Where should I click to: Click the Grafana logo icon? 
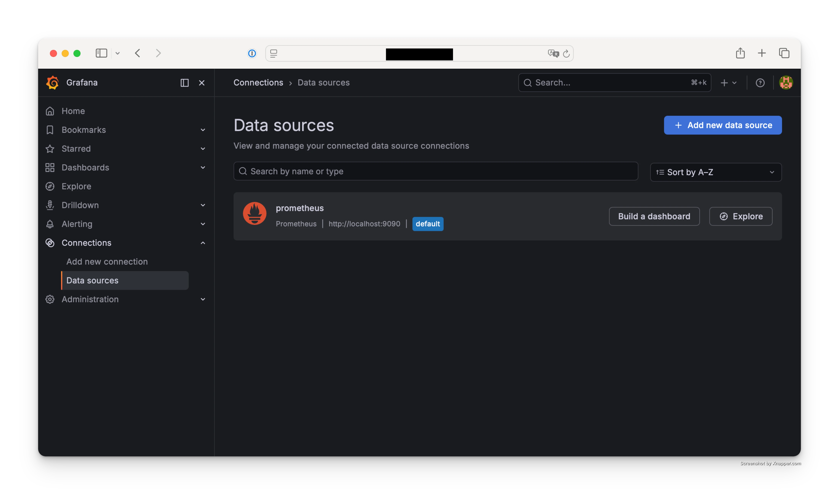coord(53,83)
